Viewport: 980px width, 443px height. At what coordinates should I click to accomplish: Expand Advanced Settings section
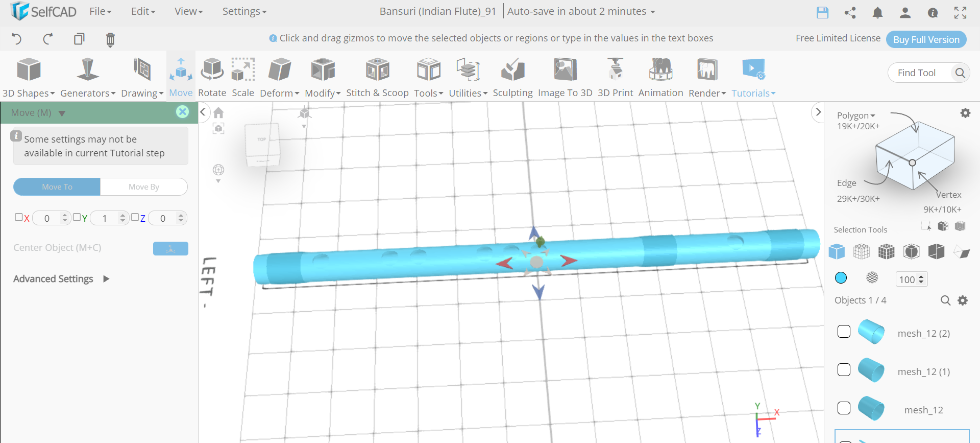(61, 279)
